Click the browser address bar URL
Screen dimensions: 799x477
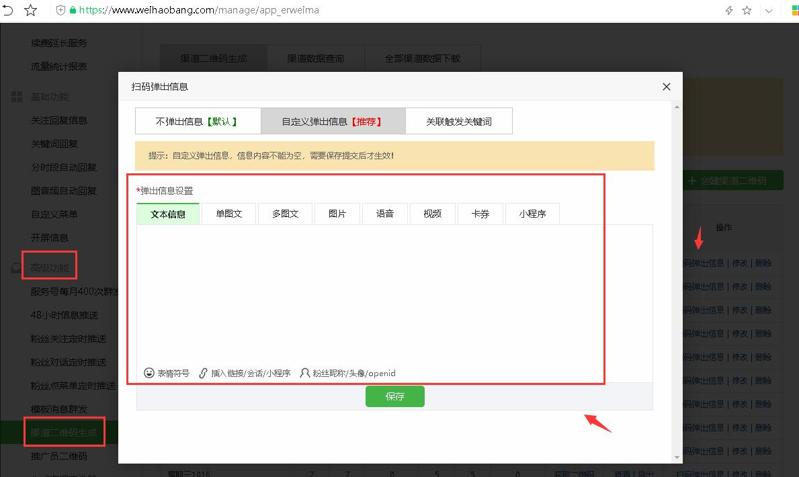199,10
